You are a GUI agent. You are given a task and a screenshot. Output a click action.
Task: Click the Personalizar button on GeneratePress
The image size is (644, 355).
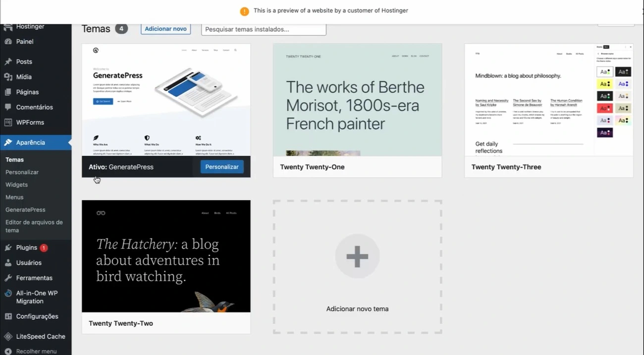pos(222,167)
